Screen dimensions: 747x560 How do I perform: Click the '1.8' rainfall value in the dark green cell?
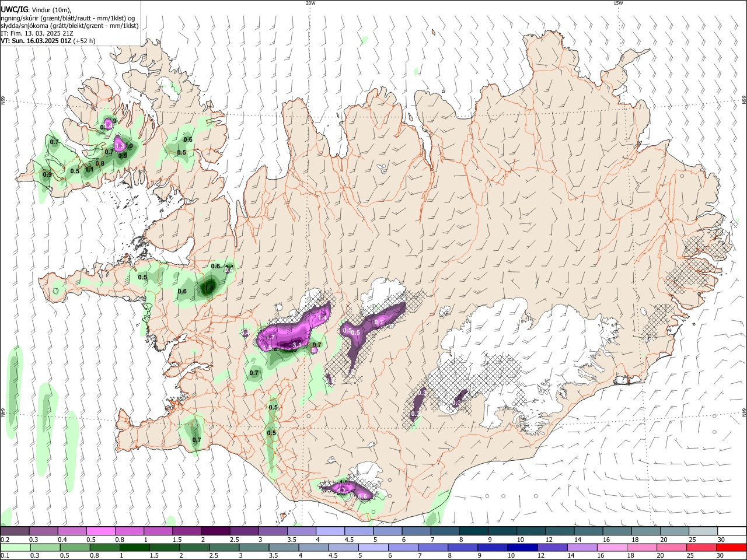coord(209,288)
